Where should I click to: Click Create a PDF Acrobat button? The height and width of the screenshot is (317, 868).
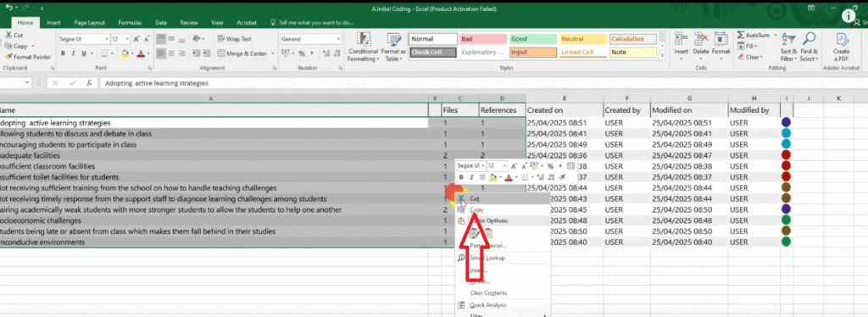click(841, 47)
